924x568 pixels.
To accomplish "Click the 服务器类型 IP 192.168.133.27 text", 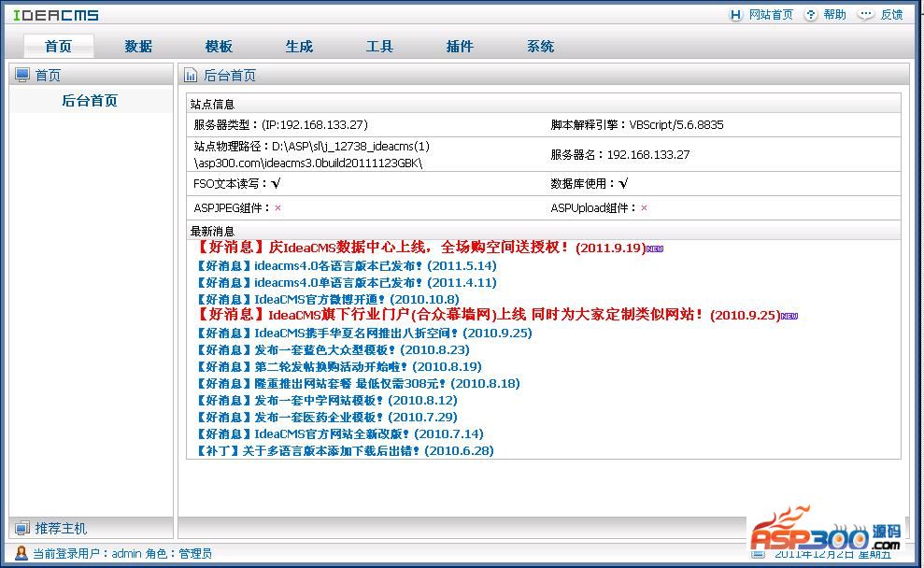I will pos(280,125).
